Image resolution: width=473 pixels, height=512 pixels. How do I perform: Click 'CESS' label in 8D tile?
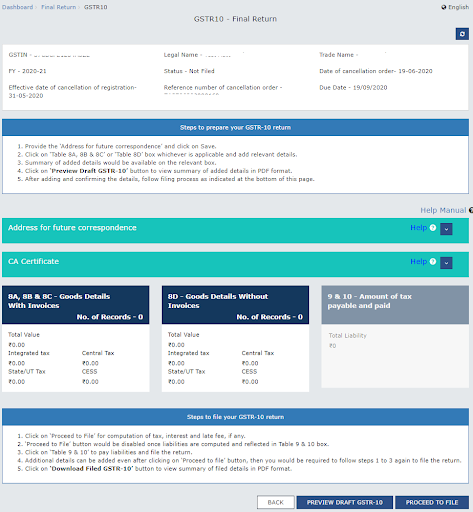[x=249, y=372]
